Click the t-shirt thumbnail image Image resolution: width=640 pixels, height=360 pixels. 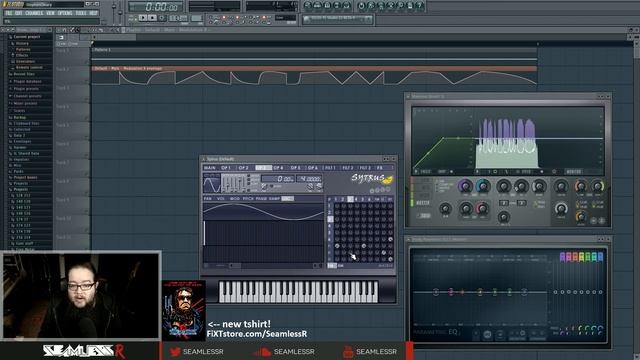tap(184, 311)
